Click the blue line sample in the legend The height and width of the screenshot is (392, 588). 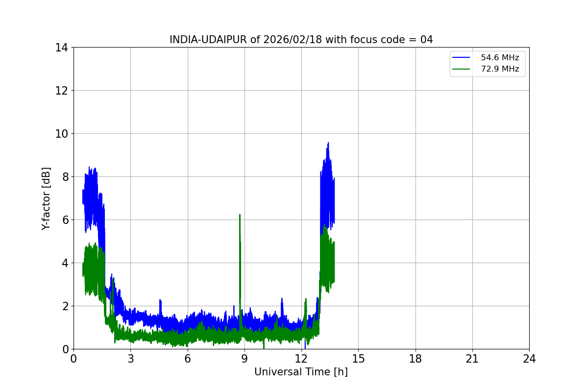point(462,58)
